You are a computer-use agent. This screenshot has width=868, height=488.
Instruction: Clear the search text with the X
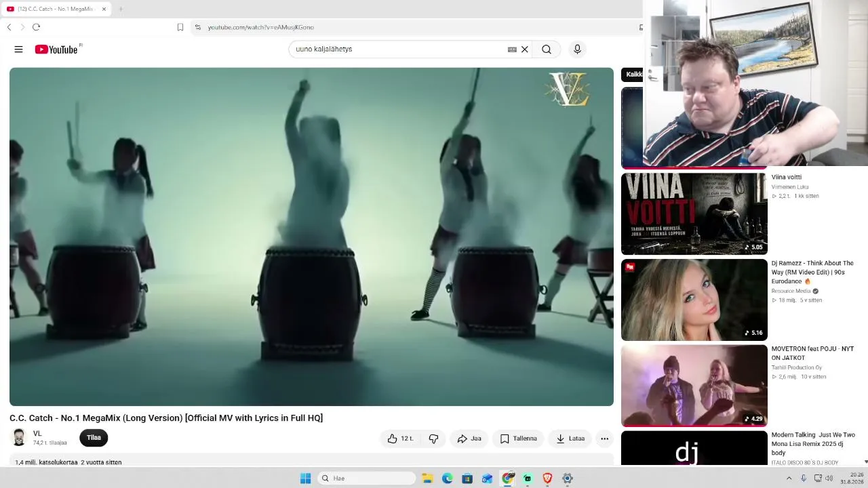click(525, 49)
